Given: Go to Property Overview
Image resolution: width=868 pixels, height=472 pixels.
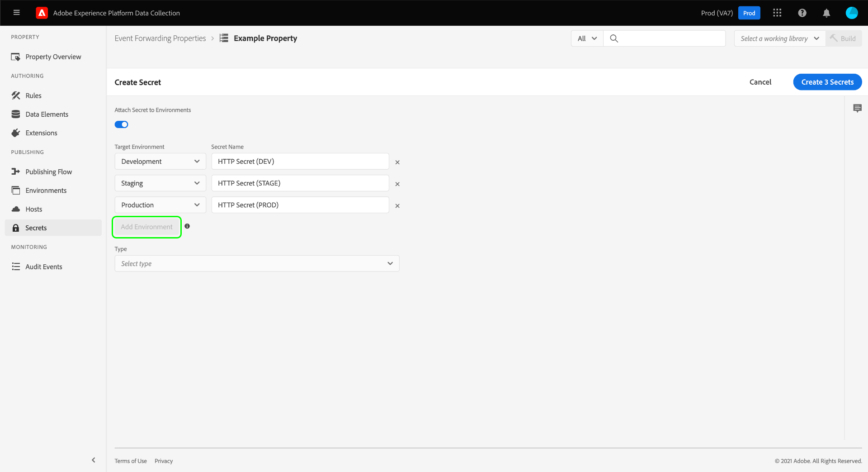Looking at the screenshot, I should (x=53, y=57).
